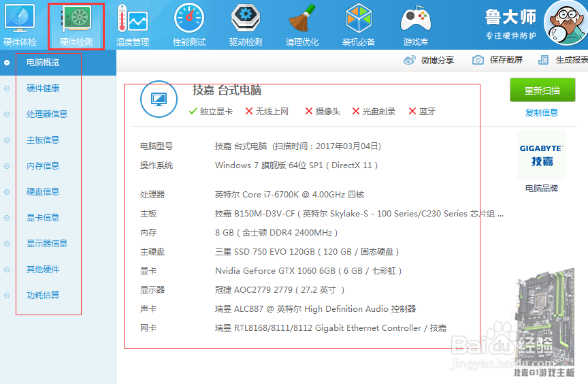Image resolution: width=588 pixels, height=384 pixels.
Task: Open 硬件健康 in the sidebar
Action: [43, 89]
